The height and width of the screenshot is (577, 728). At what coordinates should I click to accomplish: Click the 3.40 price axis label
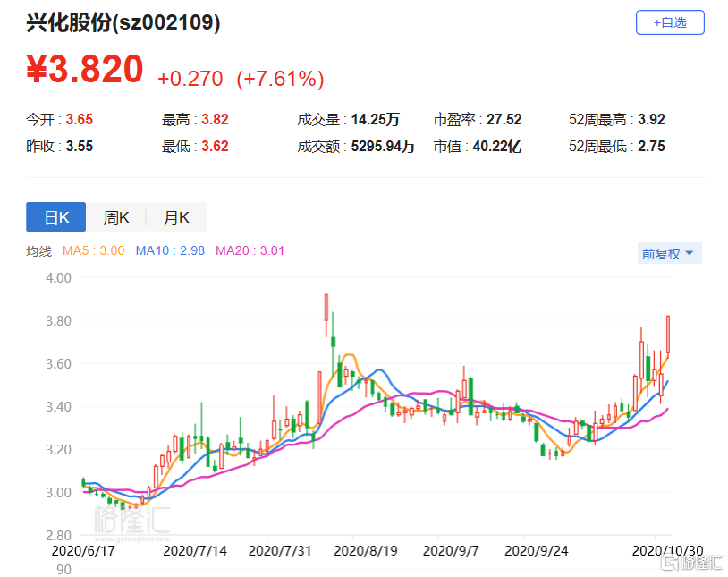58,406
